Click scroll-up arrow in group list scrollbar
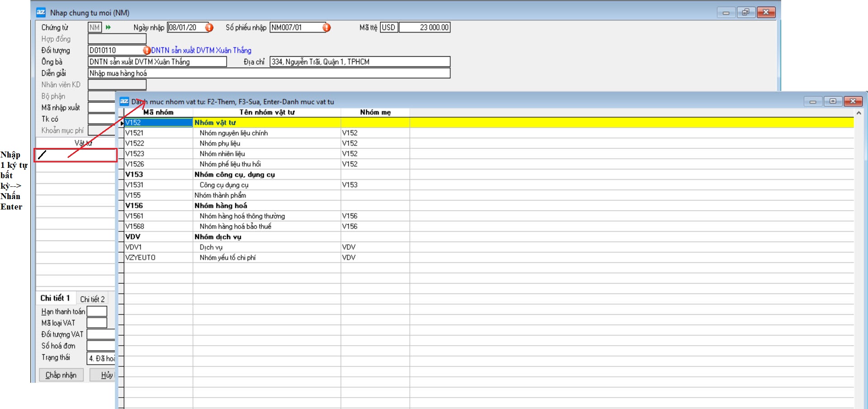The width and height of the screenshot is (868, 409). tap(859, 112)
